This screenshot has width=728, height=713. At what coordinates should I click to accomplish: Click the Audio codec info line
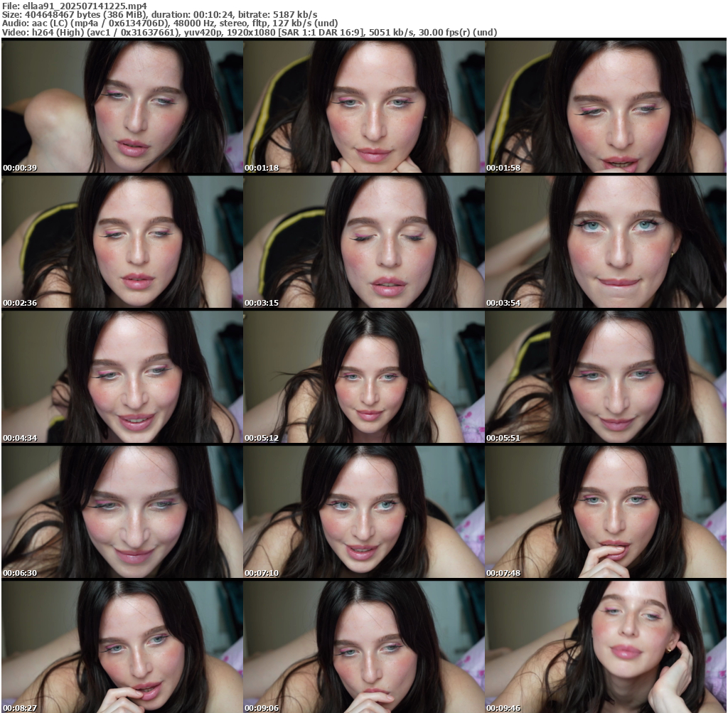(x=170, y=23)
